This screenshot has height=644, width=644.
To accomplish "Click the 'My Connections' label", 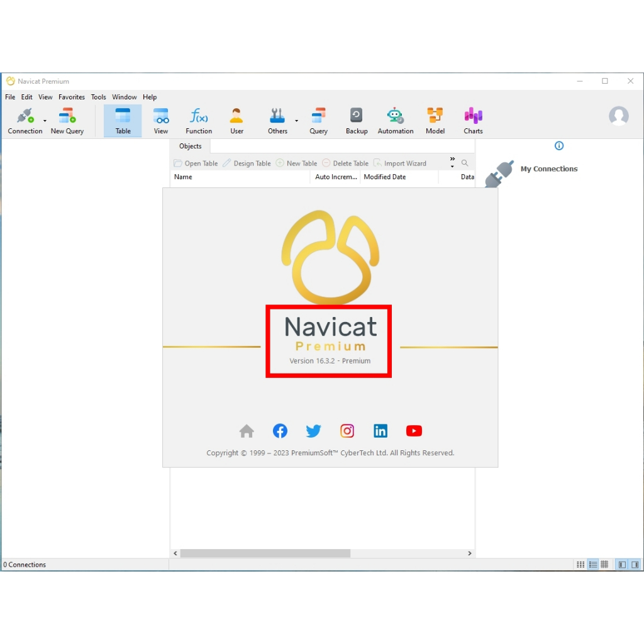I will pos(548,169).
